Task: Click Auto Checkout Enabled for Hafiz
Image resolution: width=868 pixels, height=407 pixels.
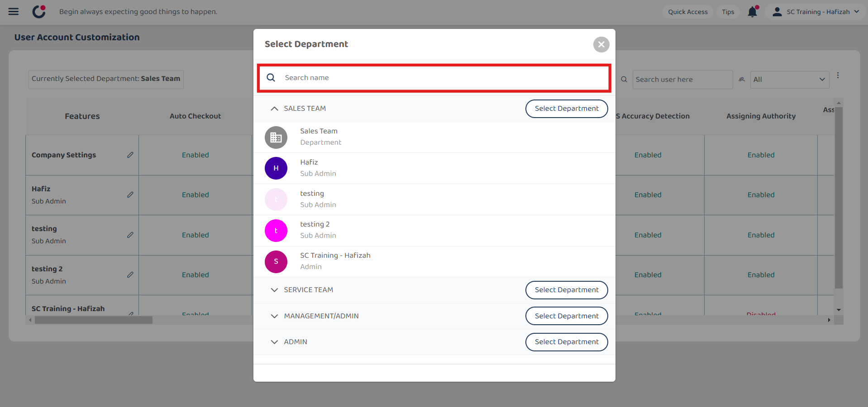Action: coord(196,195)
